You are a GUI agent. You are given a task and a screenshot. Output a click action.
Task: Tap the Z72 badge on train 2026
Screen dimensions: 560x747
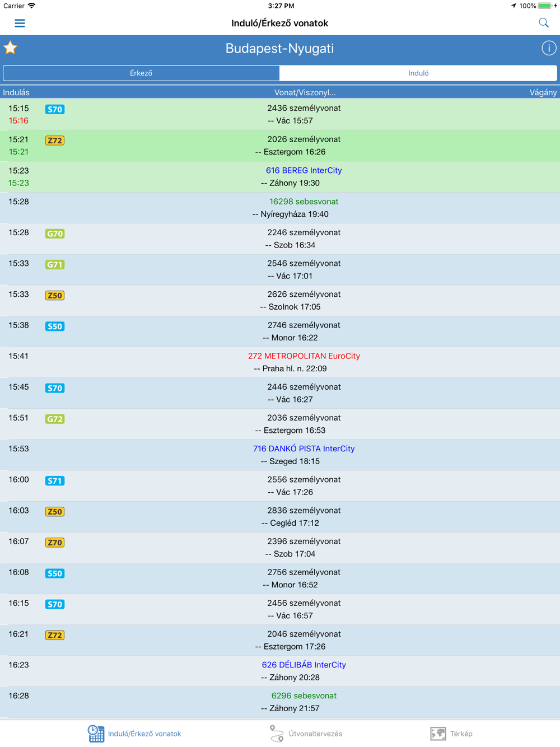point(55,141)
